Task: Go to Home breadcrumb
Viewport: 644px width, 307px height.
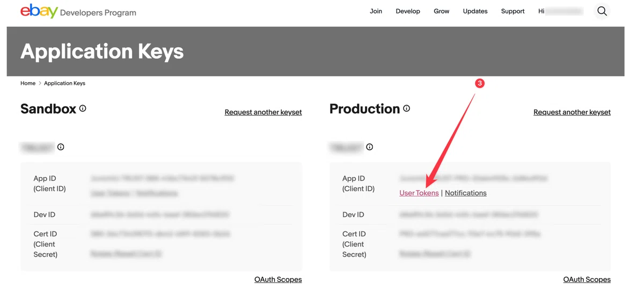Action: pyautogui.click(x=28, y=83)
